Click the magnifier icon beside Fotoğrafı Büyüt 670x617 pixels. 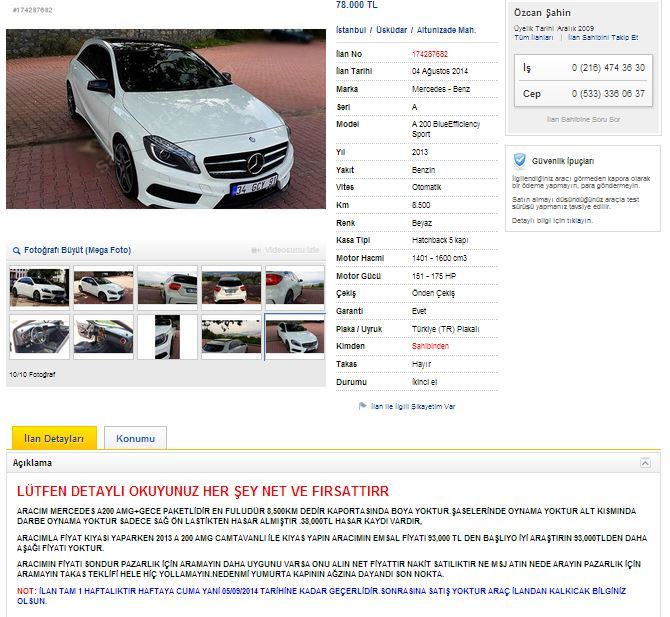click(17, 251)
